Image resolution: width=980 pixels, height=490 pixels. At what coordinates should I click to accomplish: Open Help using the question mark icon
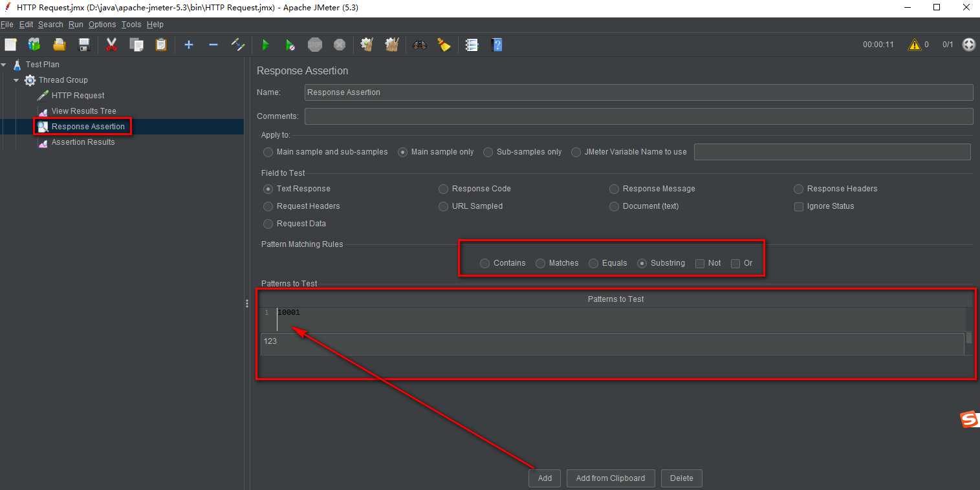click(x=497, y=45)
